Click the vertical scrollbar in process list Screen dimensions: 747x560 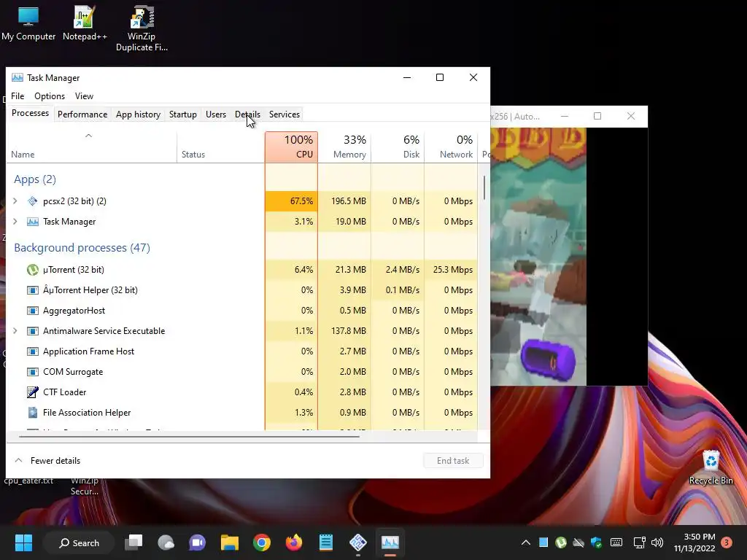point(484,188)
